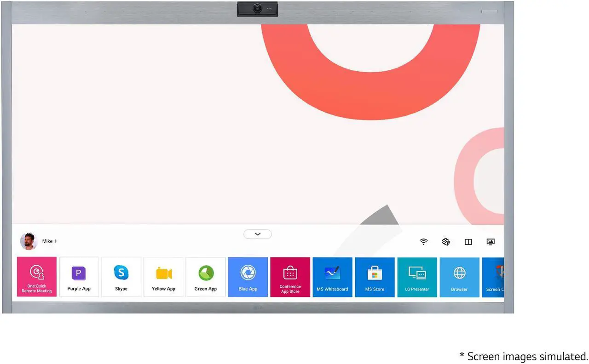Open Mike's user account

[x=47, y=240]
